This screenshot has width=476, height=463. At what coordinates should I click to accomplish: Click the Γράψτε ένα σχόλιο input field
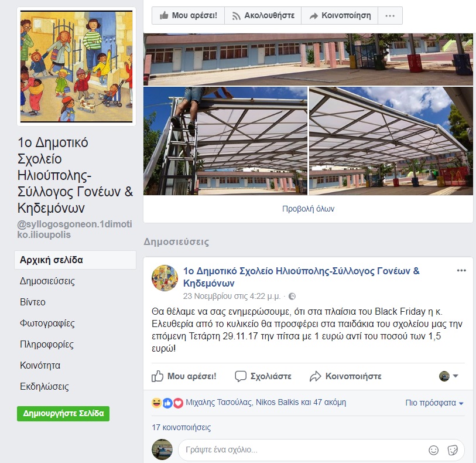(x=303, y=450)
